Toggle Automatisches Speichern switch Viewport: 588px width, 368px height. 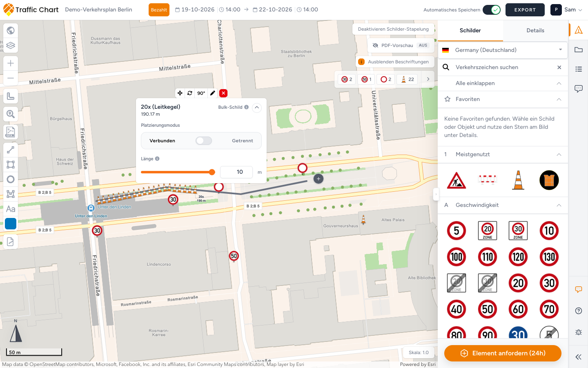pos(492,10)
